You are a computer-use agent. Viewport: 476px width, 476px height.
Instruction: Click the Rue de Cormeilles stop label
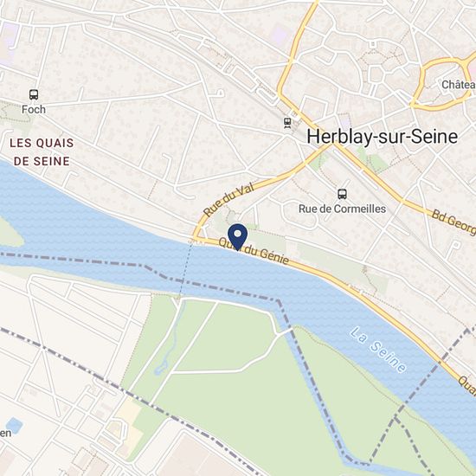pyautogui.click(x=342, y=209)
